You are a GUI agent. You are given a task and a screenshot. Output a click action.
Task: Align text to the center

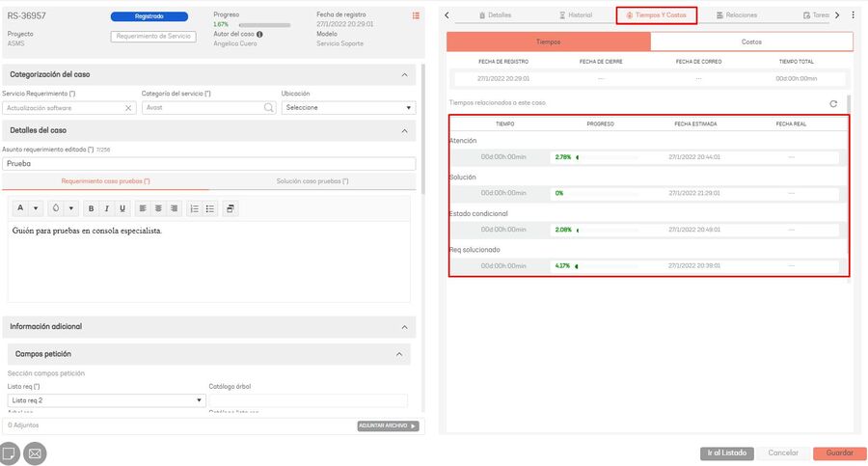pos(158,208)
